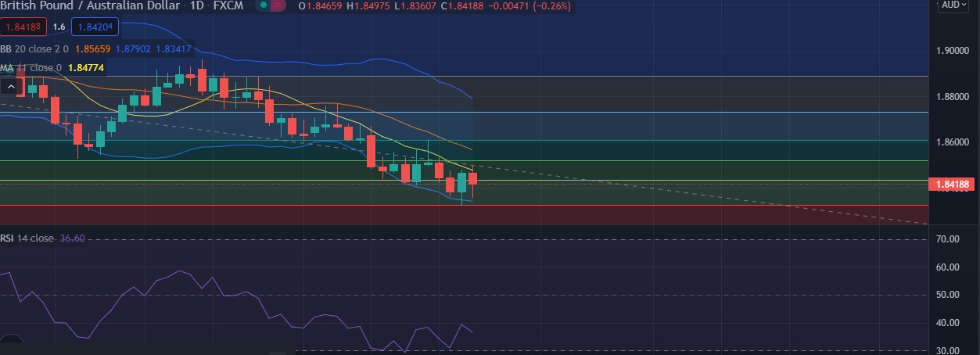The width and height of the screenshot is (980, 355).
Task: Click the pink data-mode icon beside the green dot
Action: click(x=279, y=5)
